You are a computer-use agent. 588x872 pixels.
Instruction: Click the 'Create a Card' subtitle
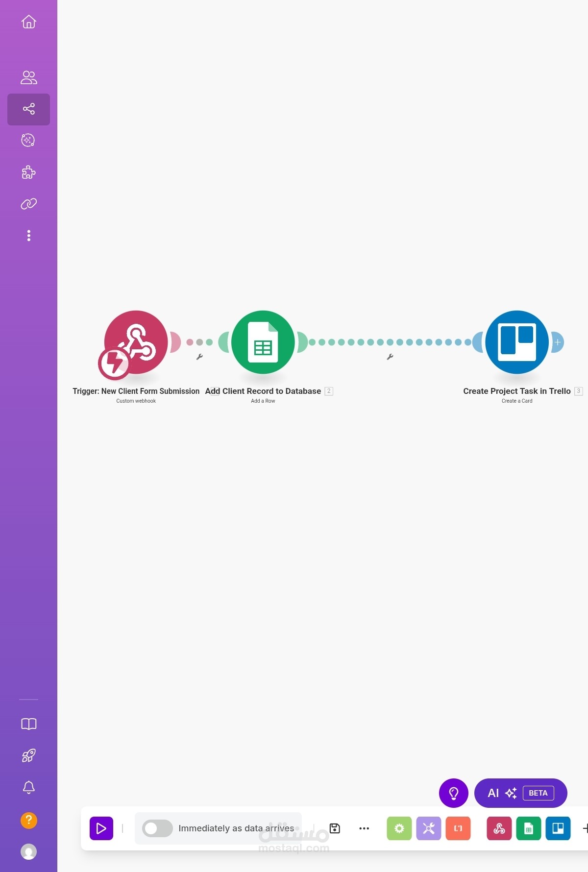(517, 401)
